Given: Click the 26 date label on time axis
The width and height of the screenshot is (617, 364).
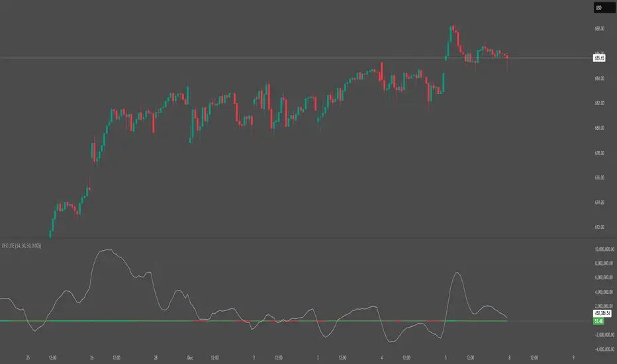Looking at the screenshot, I should 91,357.
